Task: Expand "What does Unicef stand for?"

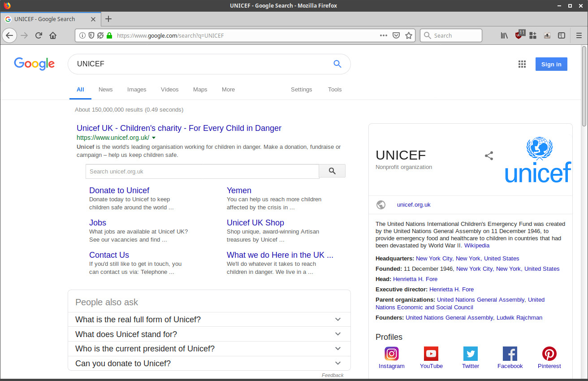Action: tap(338, 334)
